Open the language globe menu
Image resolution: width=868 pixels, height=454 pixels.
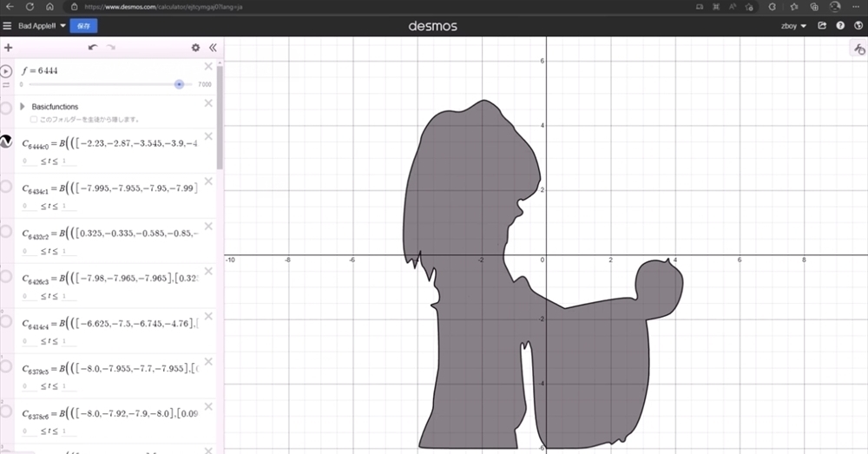click(x=857, y=26)
